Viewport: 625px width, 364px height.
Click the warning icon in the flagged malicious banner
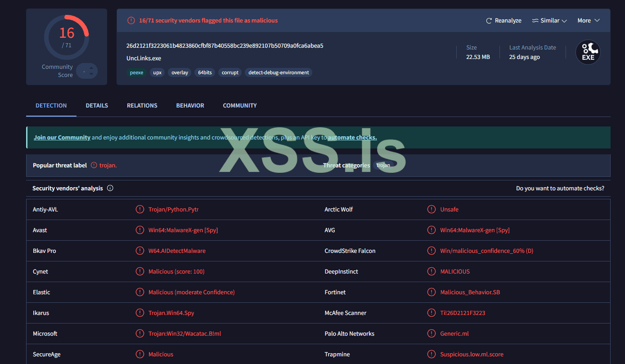click(131, 20)
